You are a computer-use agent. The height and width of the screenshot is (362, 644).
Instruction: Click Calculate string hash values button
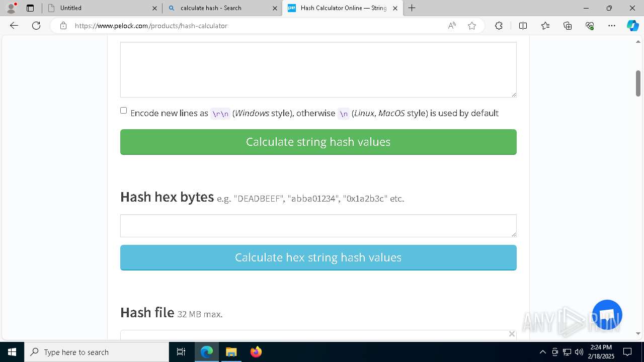pyautogui.click(x=318, y=142)
